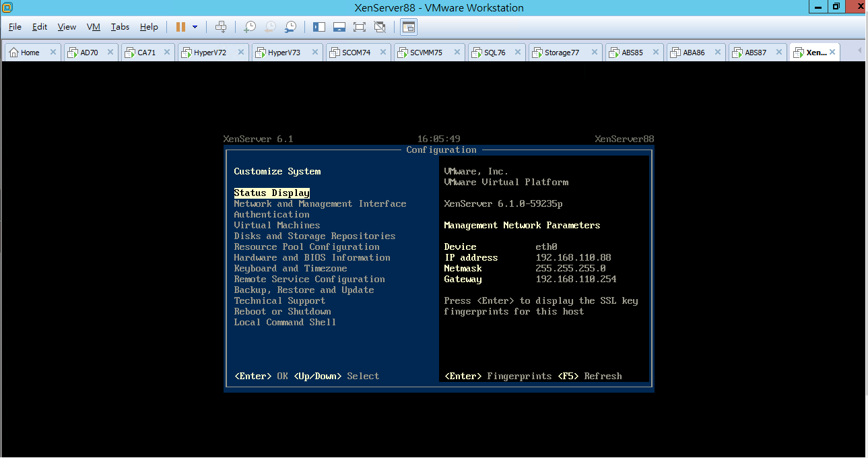Close the ABA86 tab
Viewport: 868px width, 458px height.
pyautogui.click(x=717, y=53)
